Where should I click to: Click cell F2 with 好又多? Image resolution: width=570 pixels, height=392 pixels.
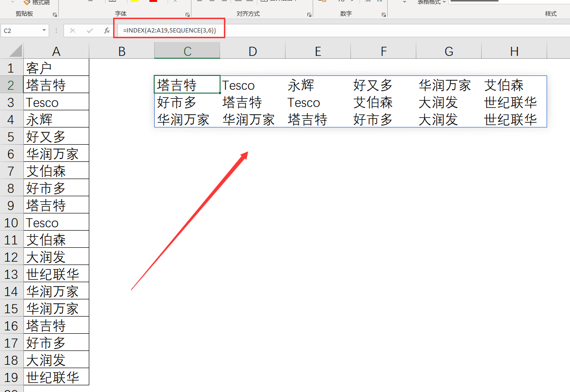(383, 85)
